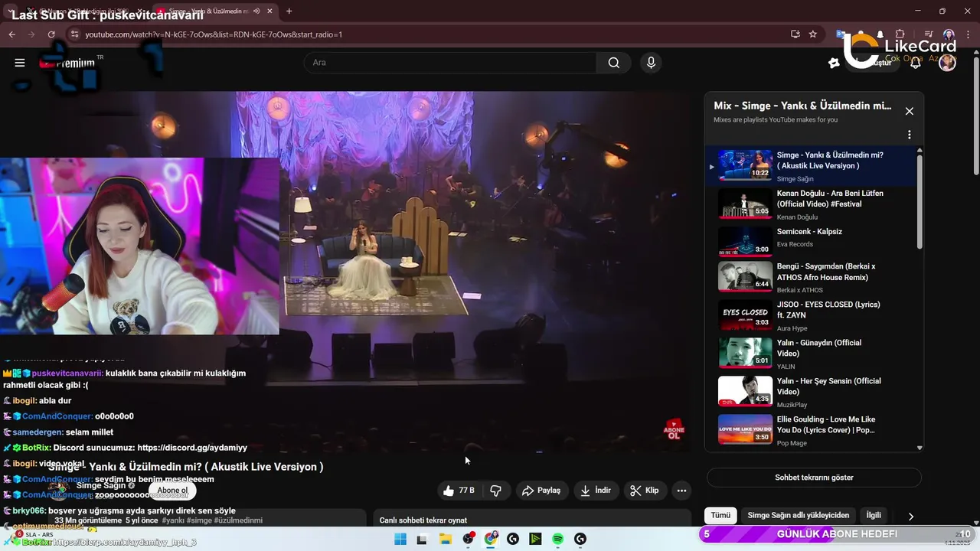Screen dimensions: 980x551
Task: Go back in browser history
Action: (x=12, y=34)
